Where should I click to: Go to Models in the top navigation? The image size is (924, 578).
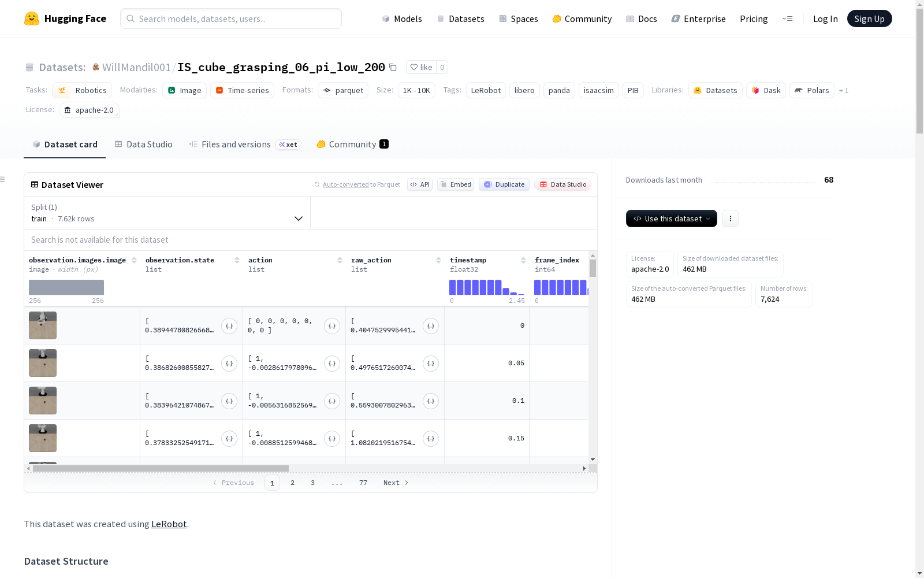[402, 18]
